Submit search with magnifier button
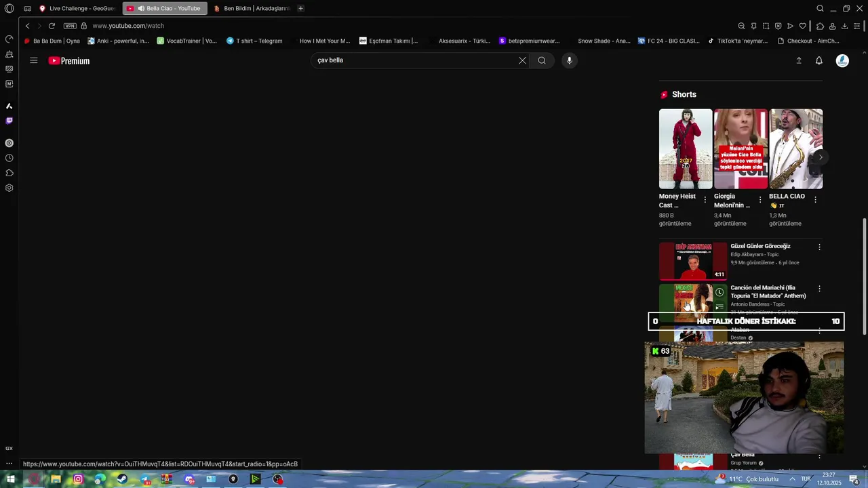868x488 pixels. pos(542,60)
